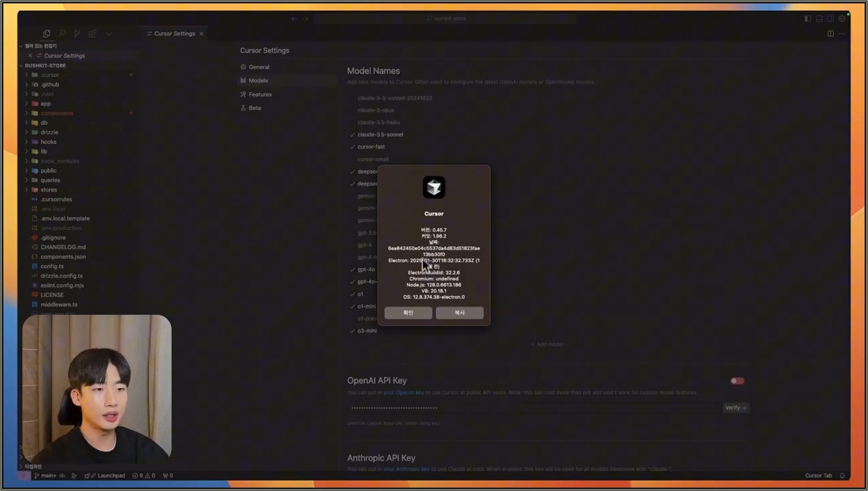Click the Add model button
868x491 pixels.
547,344
